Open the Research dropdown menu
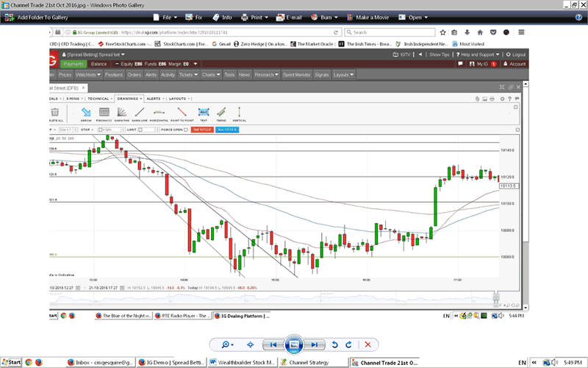This screenshot has height=368, width=588. coord(263,74)
